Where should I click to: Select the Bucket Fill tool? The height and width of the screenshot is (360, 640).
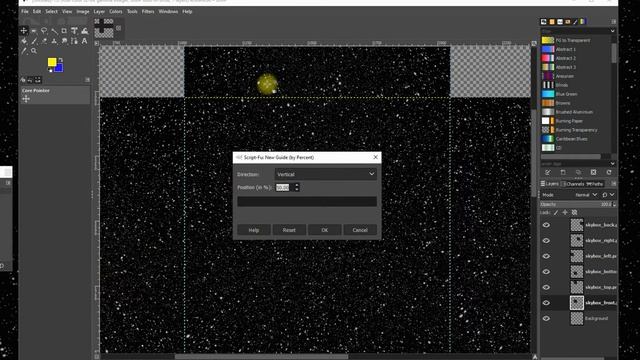[24, 41]
